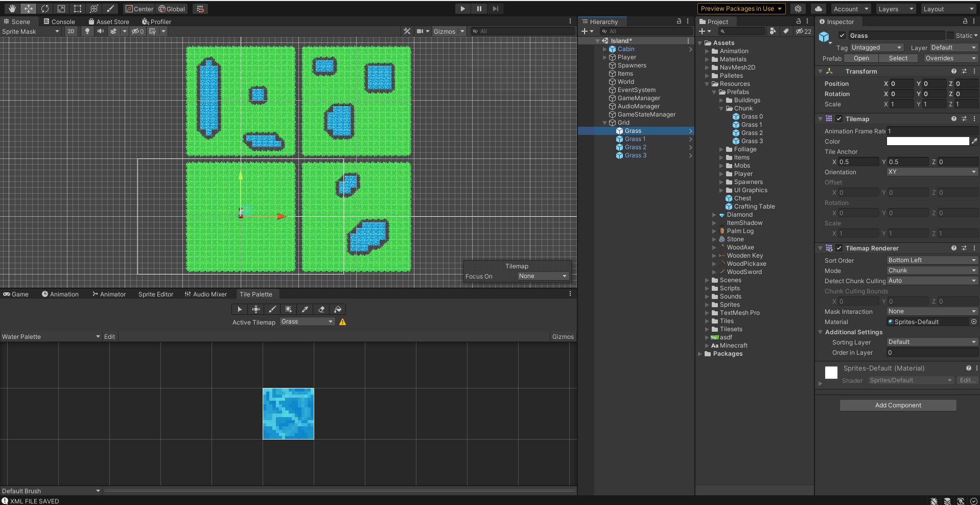Open Collab services icon

click(x=798, y=9)
